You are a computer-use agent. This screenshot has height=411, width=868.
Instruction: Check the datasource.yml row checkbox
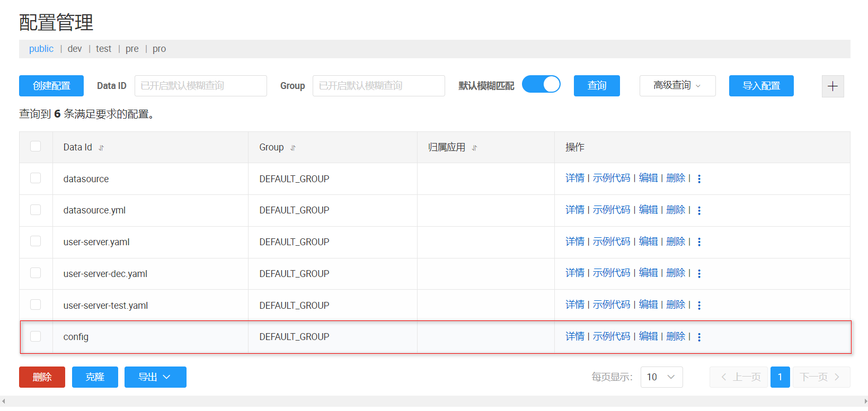click(36, 210)
